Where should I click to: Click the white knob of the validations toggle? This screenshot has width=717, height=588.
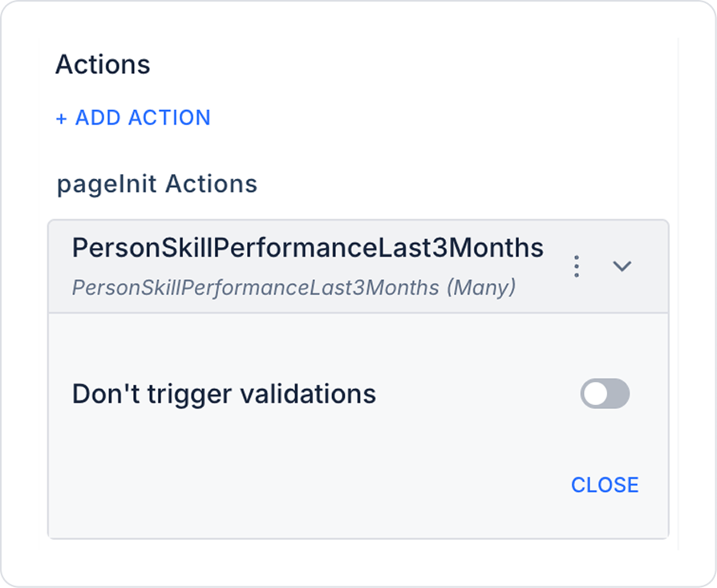[595, 394]
